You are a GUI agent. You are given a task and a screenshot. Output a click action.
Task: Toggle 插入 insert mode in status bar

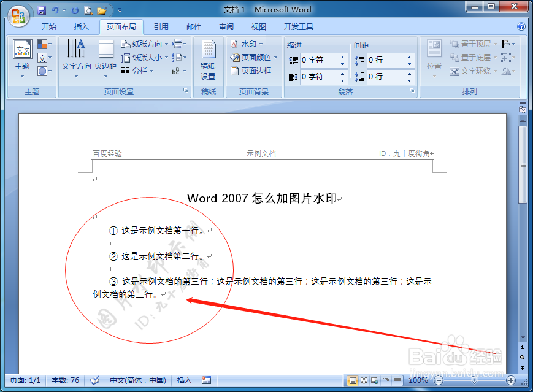(184, 380)
